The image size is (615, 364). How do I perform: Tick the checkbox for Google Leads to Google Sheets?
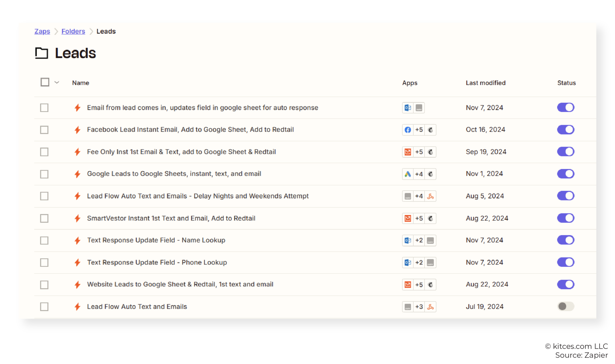[44, 174]
